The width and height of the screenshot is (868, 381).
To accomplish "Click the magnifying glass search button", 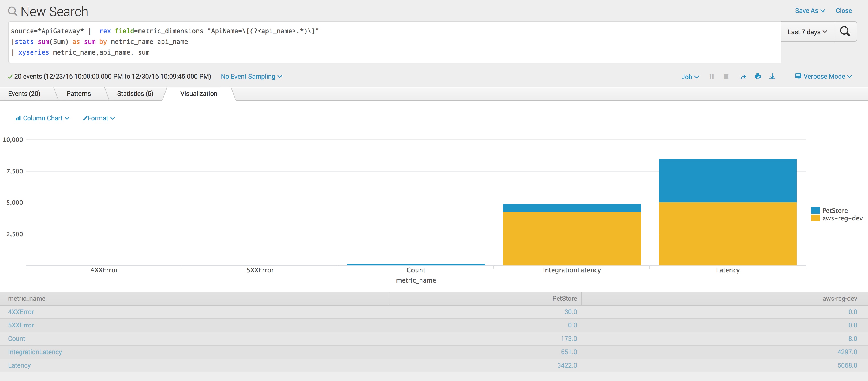I will coord(845,32).
